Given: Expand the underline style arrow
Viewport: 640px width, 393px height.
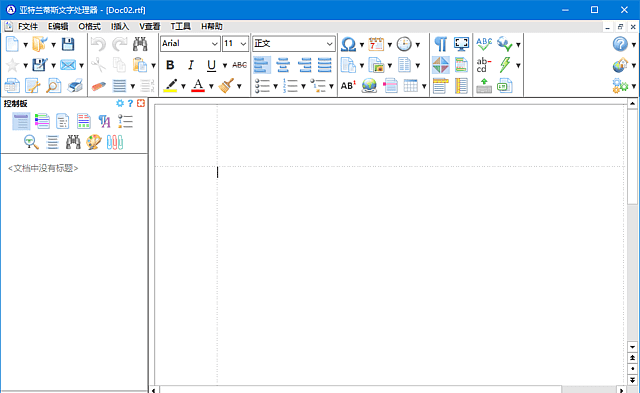Looking at the screenshot, I should (x=224, y=65).
